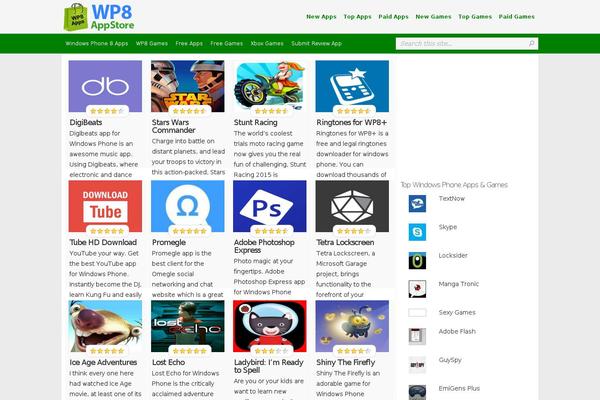600x400 pixels.
Task: Open the Sexy Games sidebar link
Action: click(x=457, y=312)
